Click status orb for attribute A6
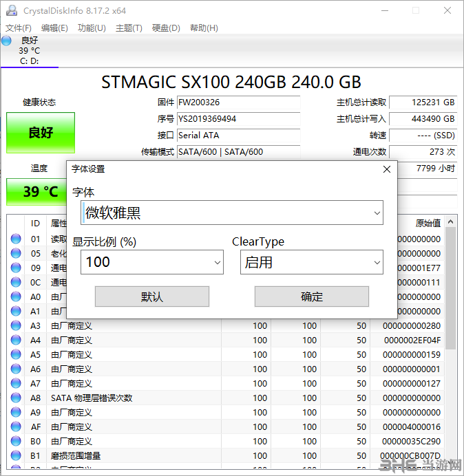This screenshot has height=476, width=464. pyautogui.click(x=16, y=369)
